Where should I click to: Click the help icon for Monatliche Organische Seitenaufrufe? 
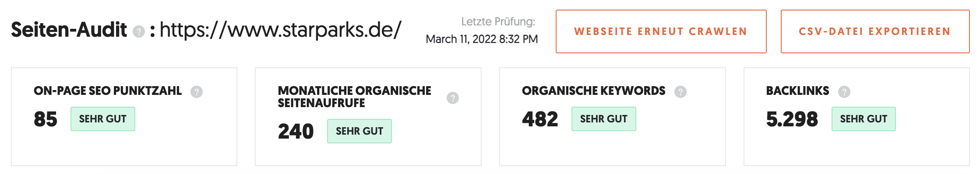pyautogui.click(x=453, y=98)
